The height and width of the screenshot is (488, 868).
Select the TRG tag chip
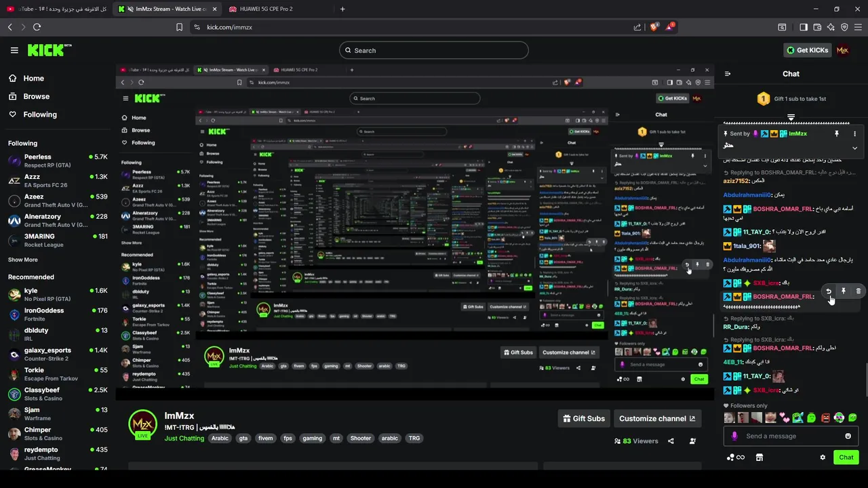[414, 439]
